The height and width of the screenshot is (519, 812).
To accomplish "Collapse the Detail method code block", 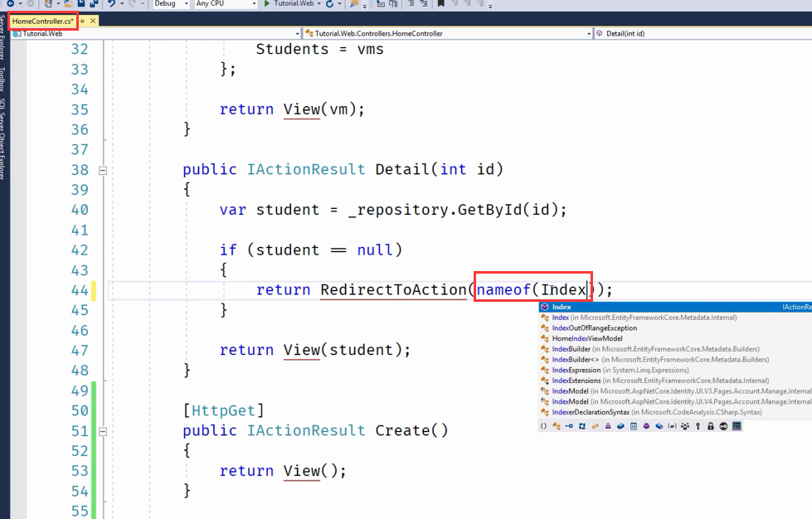I will (103, 170).
